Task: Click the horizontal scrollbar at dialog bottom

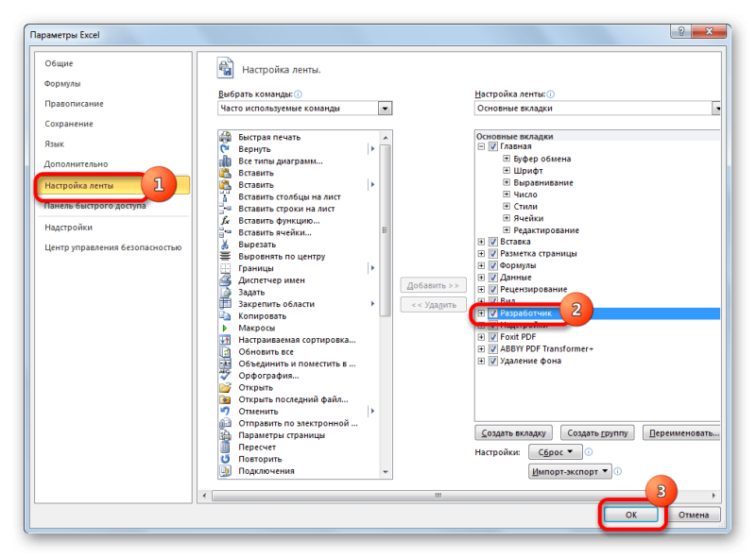Action: tap(438, 496)
